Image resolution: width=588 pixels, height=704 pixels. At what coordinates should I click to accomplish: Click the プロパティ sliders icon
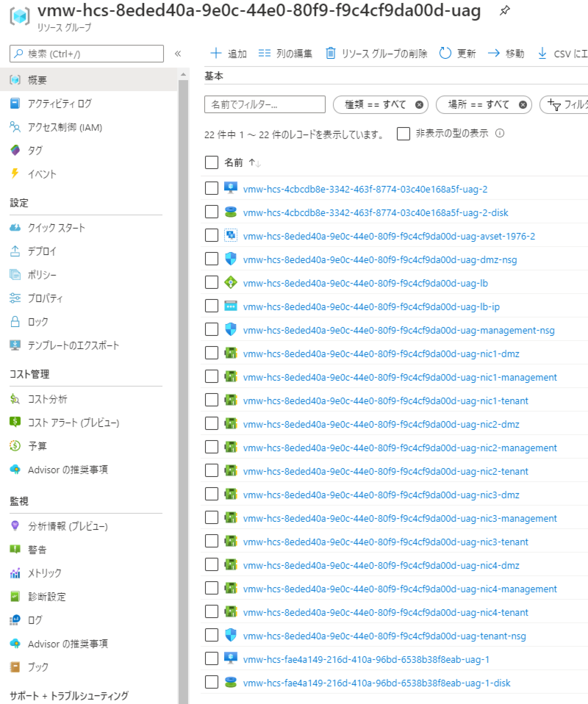pos(15,298)
